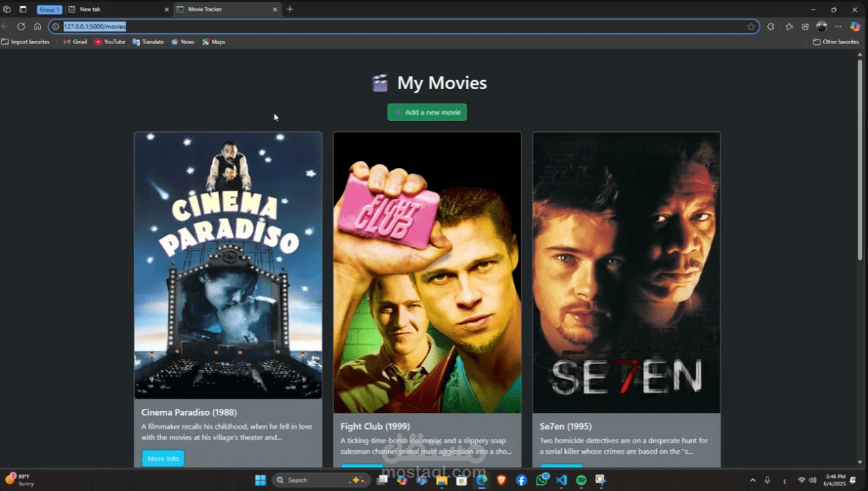Open the favorites list icon
868x491 pixels.
tap(789, 26)
